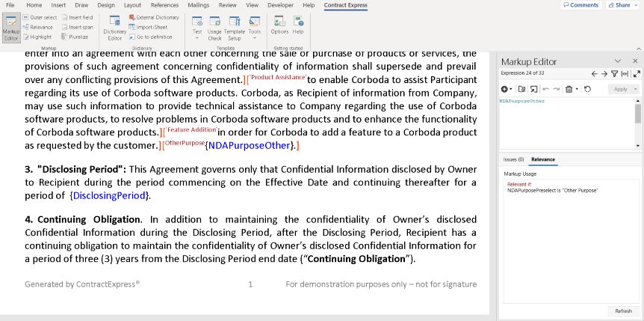This screenshot has height=321, width=644.
Task: Click the Pluralize command
Action: click(75, 37)
